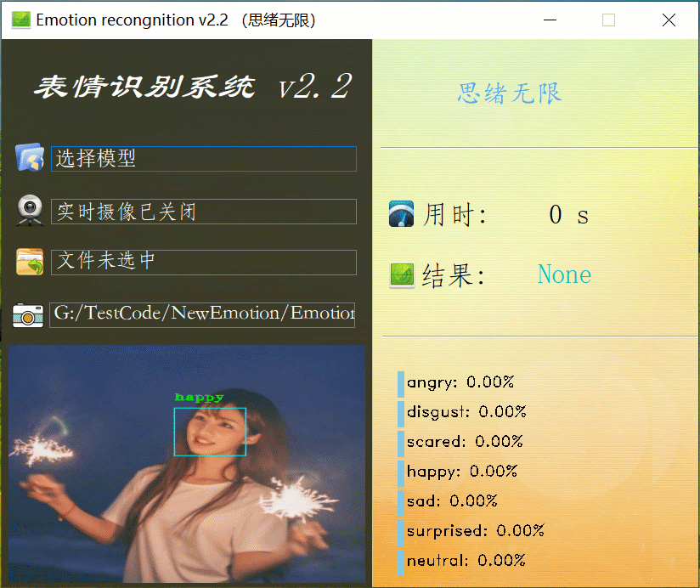
Task: Focus the 选择模型 text field
Action: [x=204, y=159]
